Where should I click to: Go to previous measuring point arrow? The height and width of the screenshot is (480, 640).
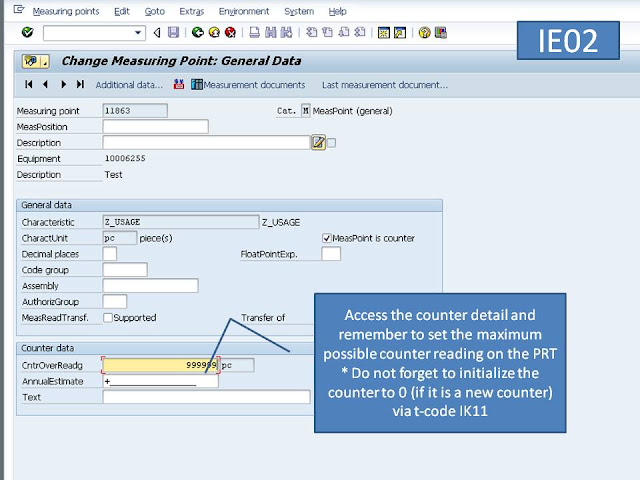click(45, 84)
